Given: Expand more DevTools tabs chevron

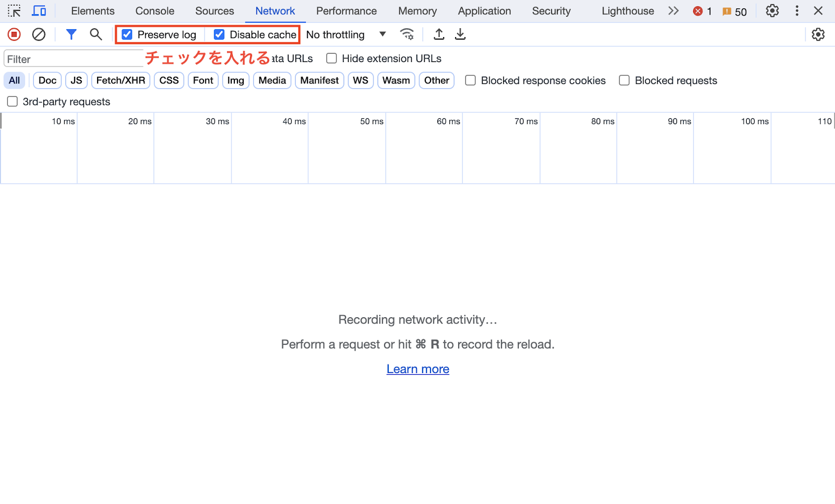Looking at the screenshot, I should (673, 11).
